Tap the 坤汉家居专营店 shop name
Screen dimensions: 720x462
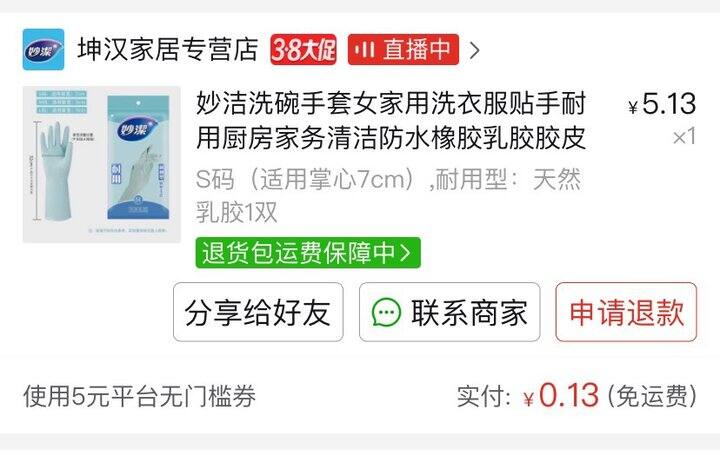pyautogui.click(x=168, y=50)
